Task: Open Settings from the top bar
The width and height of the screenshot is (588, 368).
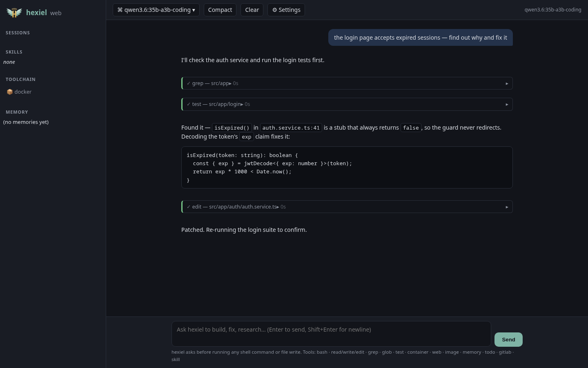Action: pyautogui.click(x=286, y=10)
